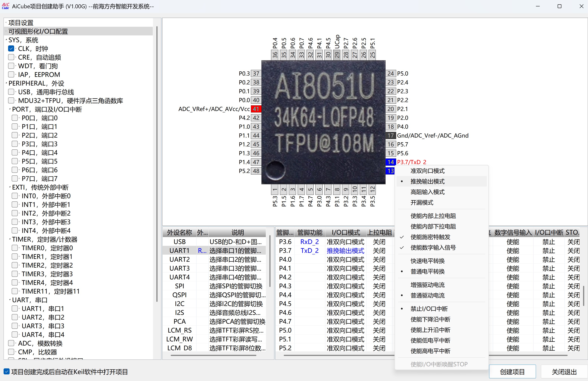Enable WDT 看门狗 checkbox
This screenshot has height=381, width=588.
tap(11, 66)
